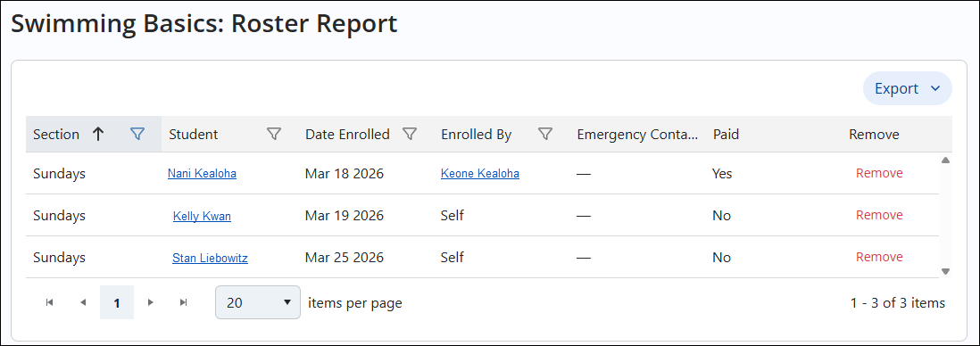Select the Mar 25 2026 date cell
980x346 pixels.
pos(345,258)
